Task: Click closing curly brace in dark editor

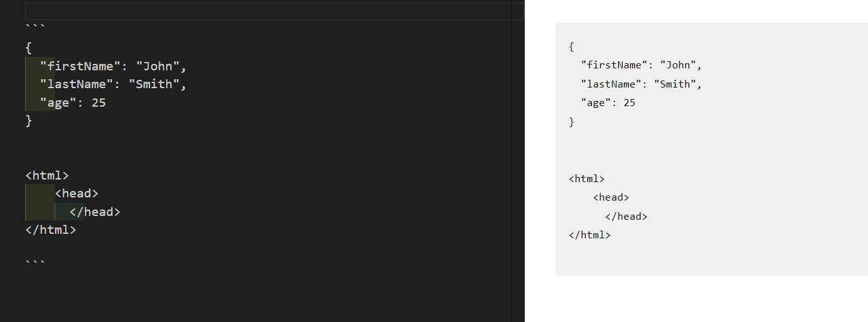Action: tap(29, 120)
